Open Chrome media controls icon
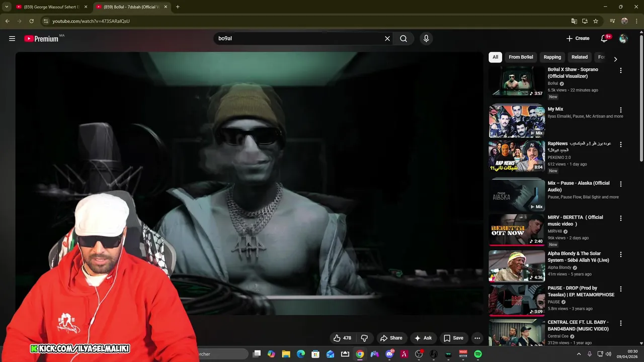The width and height of the screenshot is (644, 362). (x=612, y=21)
